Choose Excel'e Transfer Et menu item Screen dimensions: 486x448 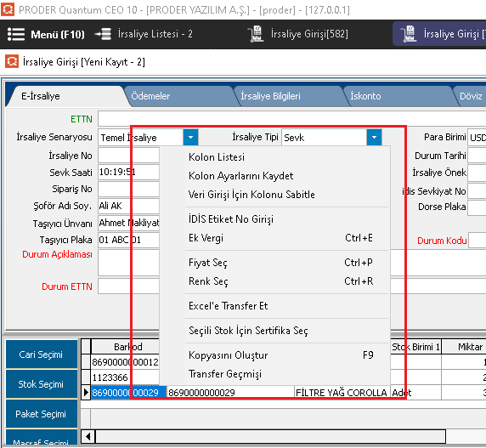click(x=274, y=306)
